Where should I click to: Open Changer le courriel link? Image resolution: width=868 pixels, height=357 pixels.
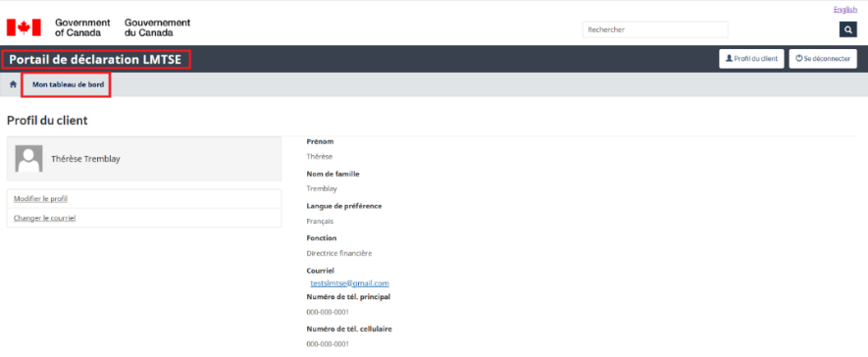[45, 218]
